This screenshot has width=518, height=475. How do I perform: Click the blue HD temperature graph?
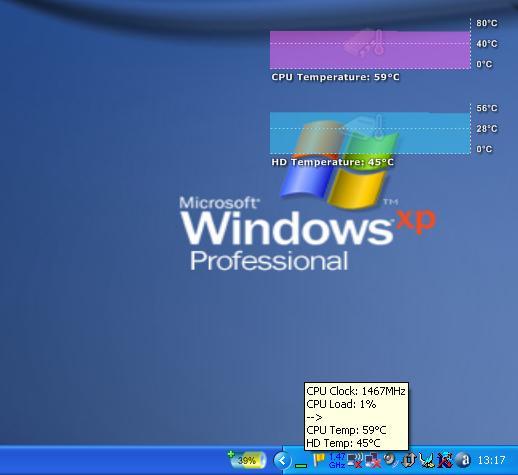coord(370,133)
